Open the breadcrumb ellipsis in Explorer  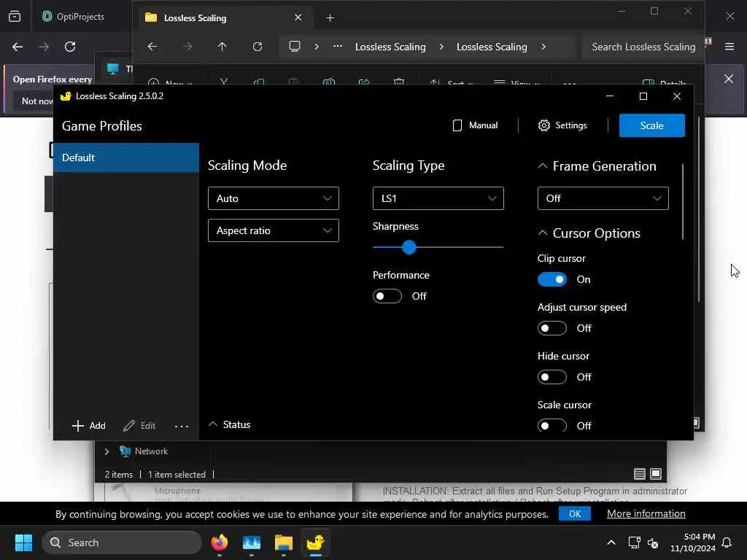(338, 47)
